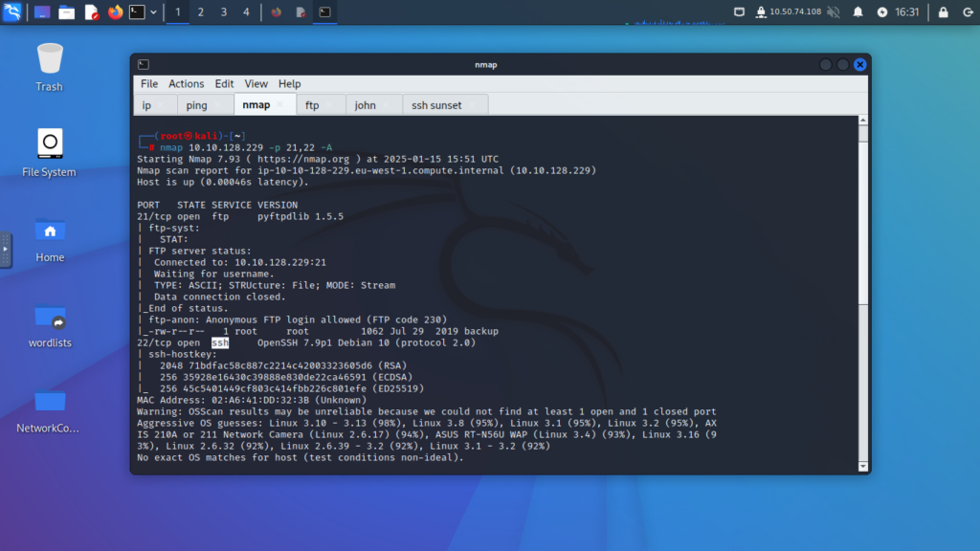
Task: Open the File menu in terminal
Action: (x=149, y=84)
